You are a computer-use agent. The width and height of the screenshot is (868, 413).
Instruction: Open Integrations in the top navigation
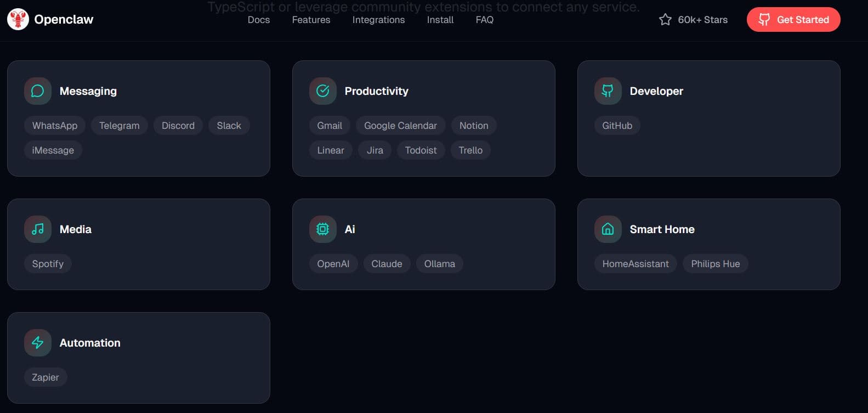[x=378, y=20]
